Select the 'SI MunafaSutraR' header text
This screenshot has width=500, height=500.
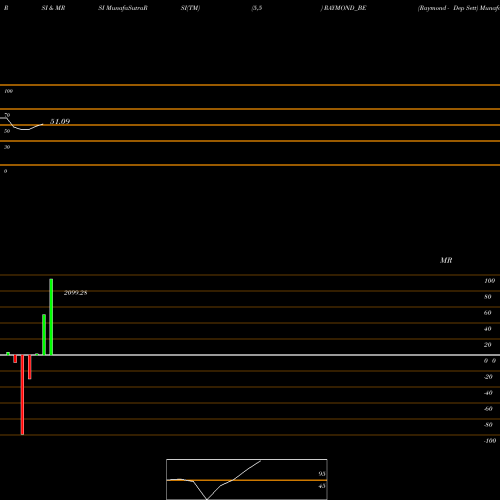coord(123,8)
